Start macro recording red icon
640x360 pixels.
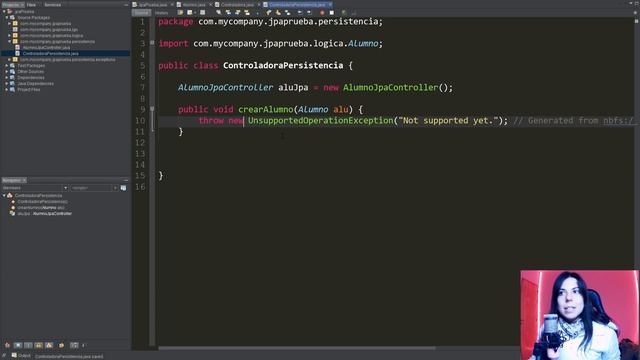pos(322,13)
